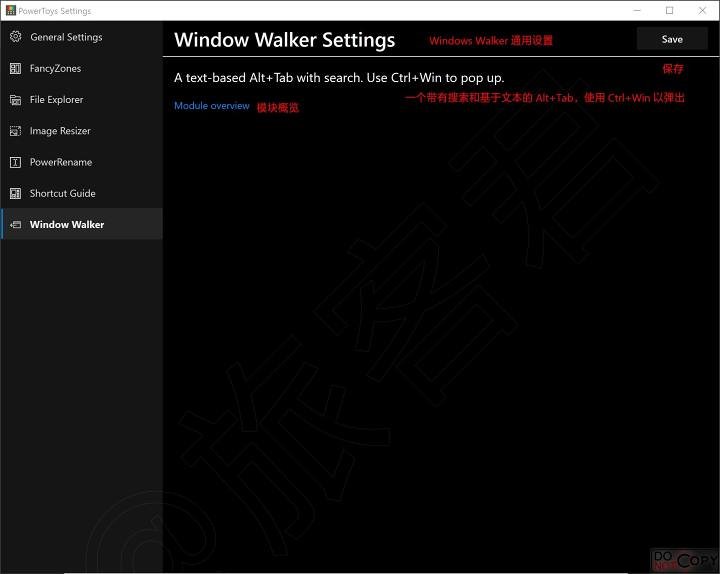Go to FancyZones settings

(82, 68)
